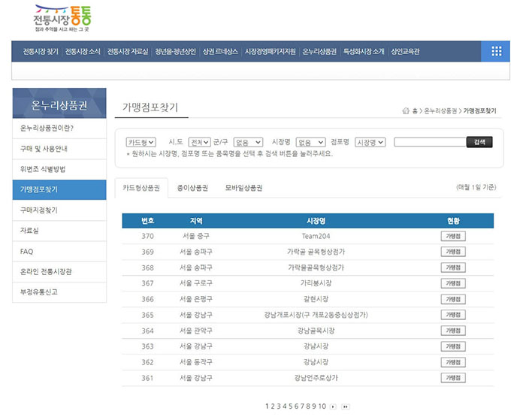
Task: Select 위변조 식별방법 in sidebar
Action: pos(59,169)
